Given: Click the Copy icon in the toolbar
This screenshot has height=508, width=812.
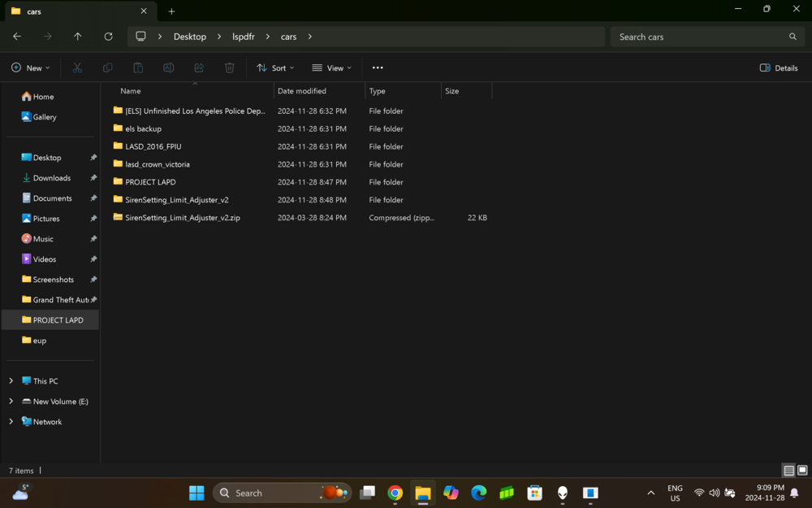Looking at the screenshot, I should [x=107, y=67].
